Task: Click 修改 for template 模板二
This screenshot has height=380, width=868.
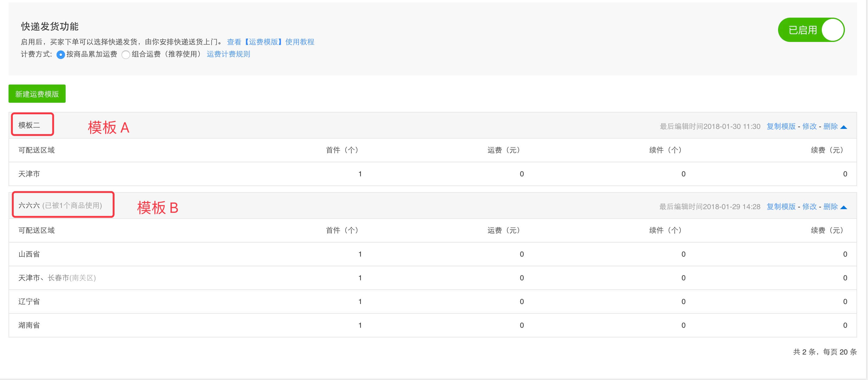Action: 809,126
